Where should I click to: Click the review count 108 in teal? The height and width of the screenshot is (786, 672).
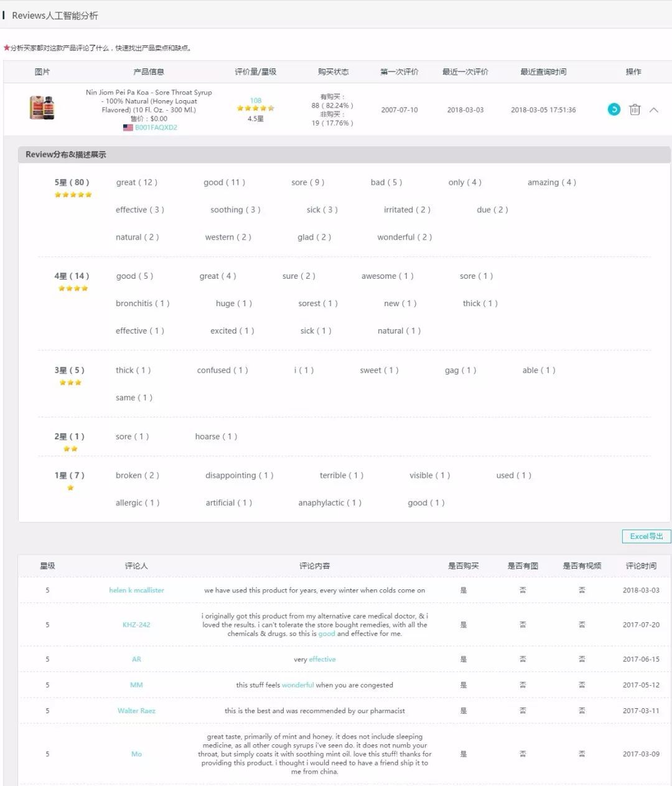255,100
